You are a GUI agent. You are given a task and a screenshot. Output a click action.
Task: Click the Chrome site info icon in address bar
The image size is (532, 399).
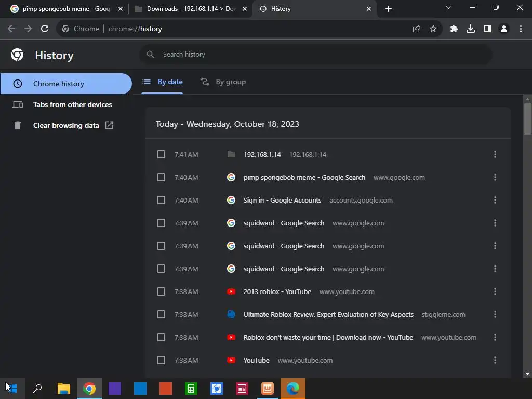[x=65, y=29]
